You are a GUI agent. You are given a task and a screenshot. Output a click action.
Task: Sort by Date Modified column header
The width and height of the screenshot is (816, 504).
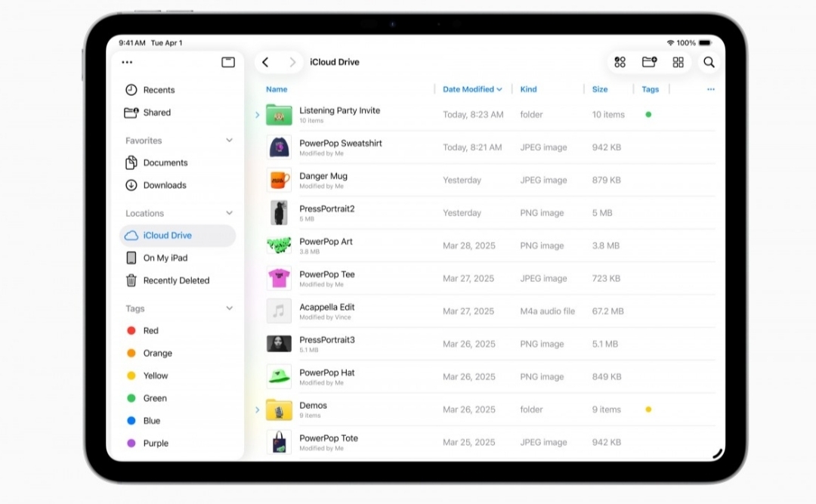[472, 89]
